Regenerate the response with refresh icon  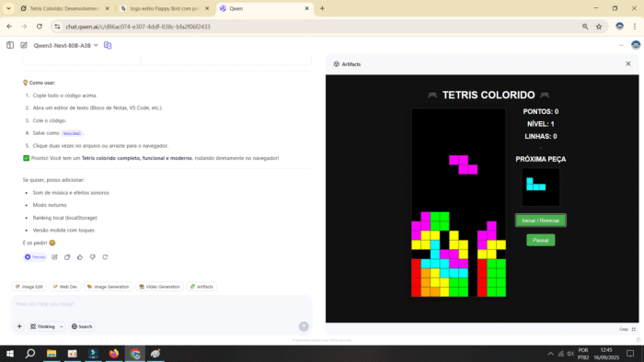(x=105, y=257)
